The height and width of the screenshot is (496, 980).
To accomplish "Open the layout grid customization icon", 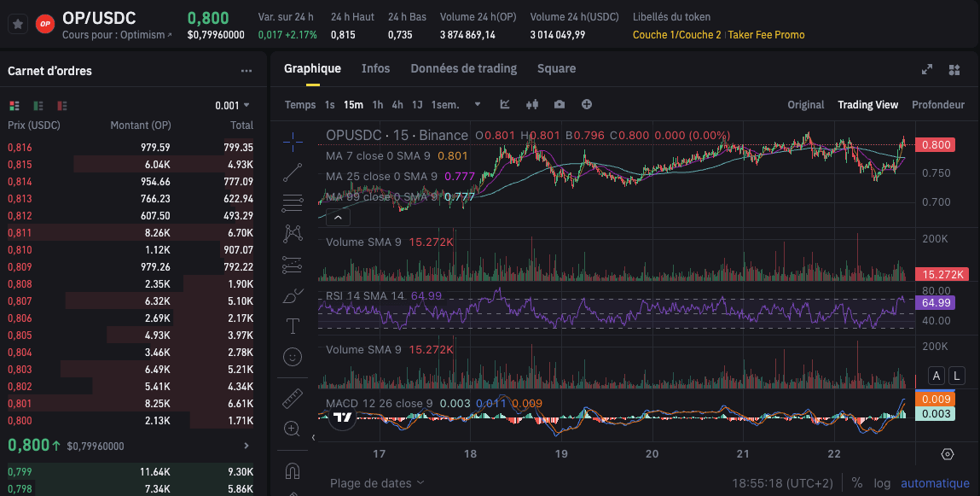I will click(x=954, y=69).
